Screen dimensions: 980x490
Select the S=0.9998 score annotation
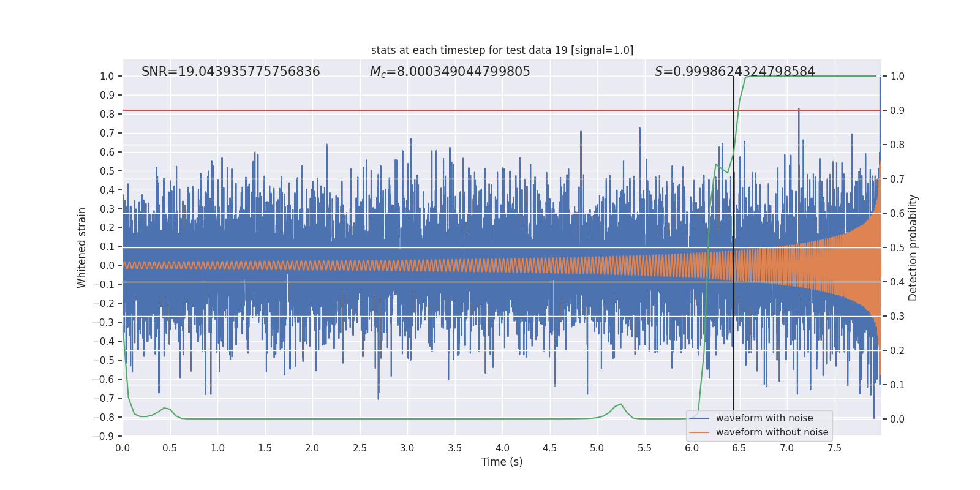(734, 72)
